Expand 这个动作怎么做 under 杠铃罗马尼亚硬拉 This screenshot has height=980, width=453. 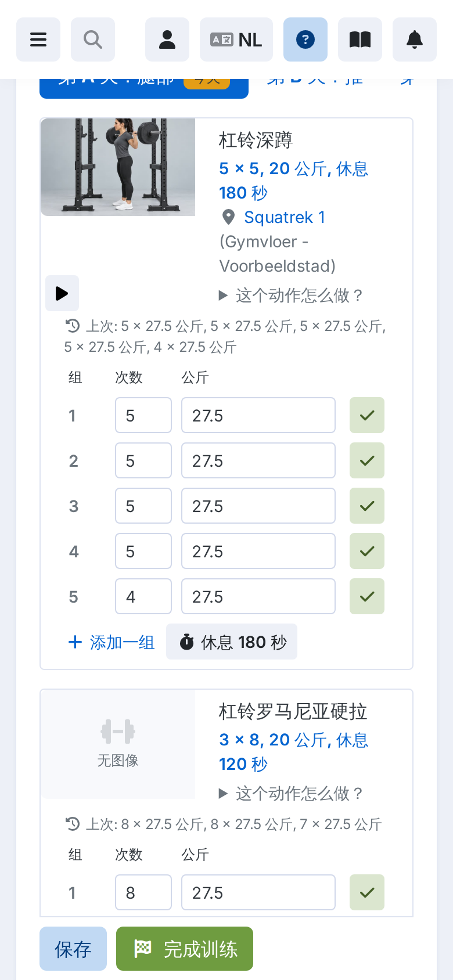tap(290, 794)
